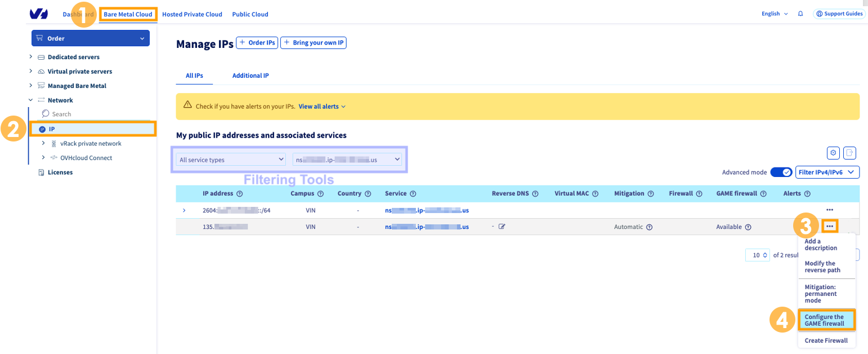Screen dimensions: 868x354
Task: Open the English language selector
Action: point(775,14)
